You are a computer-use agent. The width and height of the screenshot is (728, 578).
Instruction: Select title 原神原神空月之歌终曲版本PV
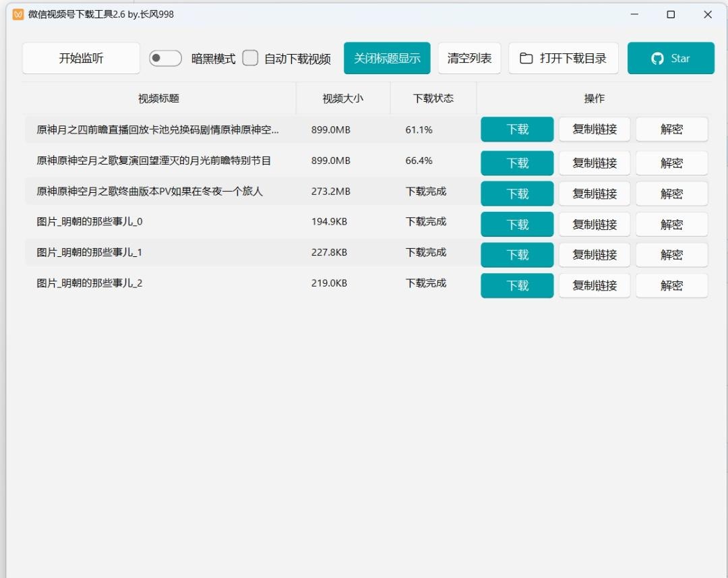tap(150, 192)
